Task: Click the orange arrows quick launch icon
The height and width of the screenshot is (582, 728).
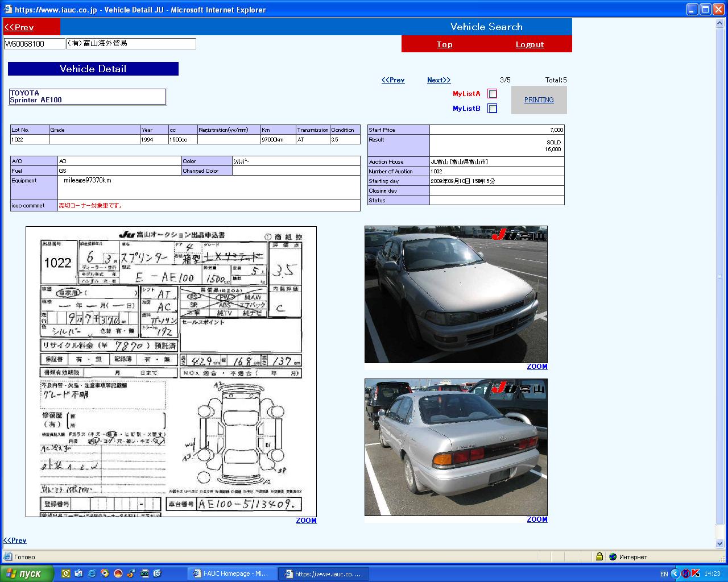Action: [131, 573]
